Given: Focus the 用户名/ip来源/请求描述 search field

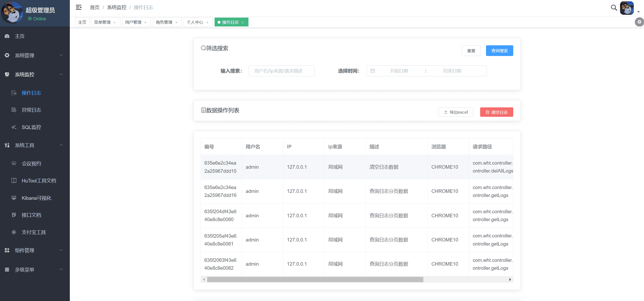Looking at the screenshot, I should tap(282, 71).
